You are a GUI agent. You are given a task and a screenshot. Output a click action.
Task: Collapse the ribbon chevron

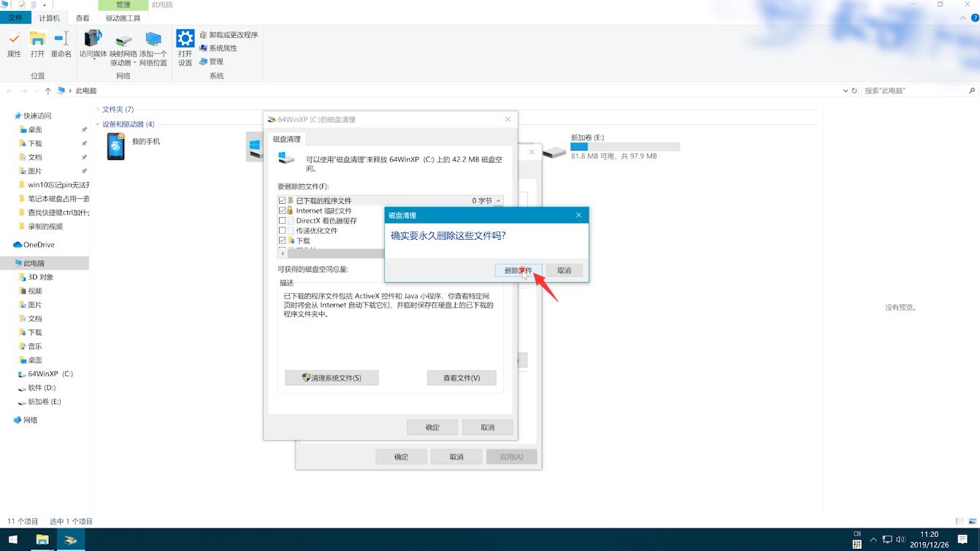tap(963, 18)
